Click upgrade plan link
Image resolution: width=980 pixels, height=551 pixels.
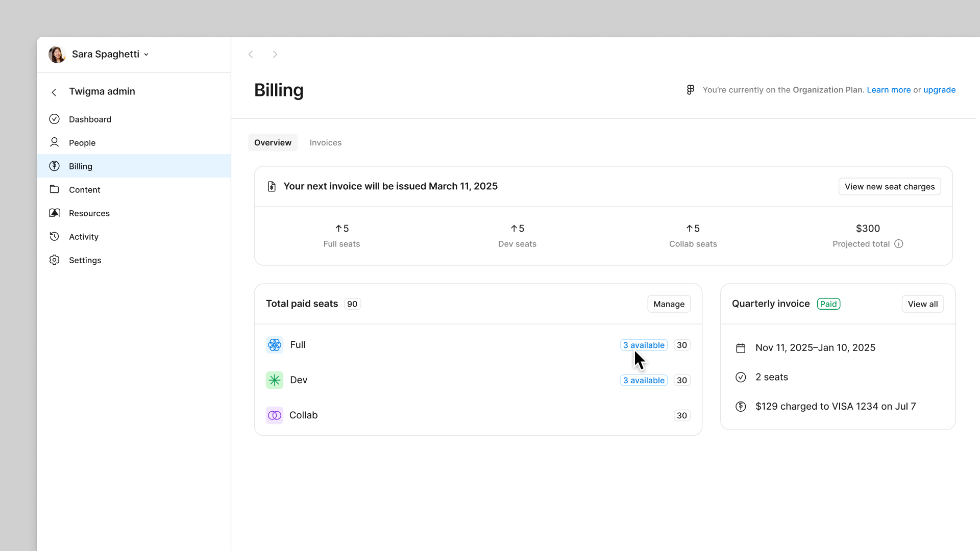pyautogui.click(x=939, y=89)
